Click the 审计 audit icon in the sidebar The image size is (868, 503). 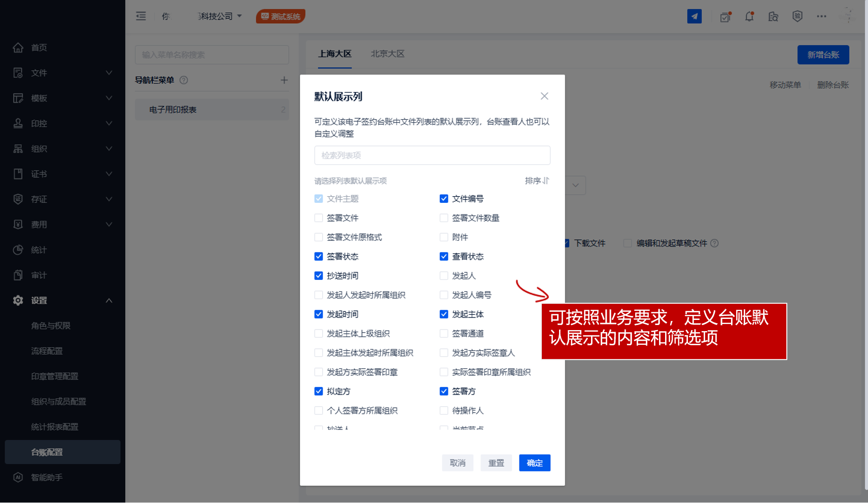click(x=18, y=275)
